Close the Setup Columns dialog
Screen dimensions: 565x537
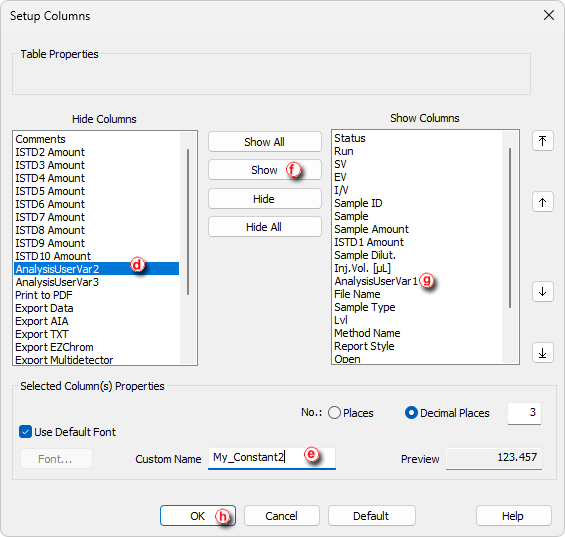click(x=549, y=15)
